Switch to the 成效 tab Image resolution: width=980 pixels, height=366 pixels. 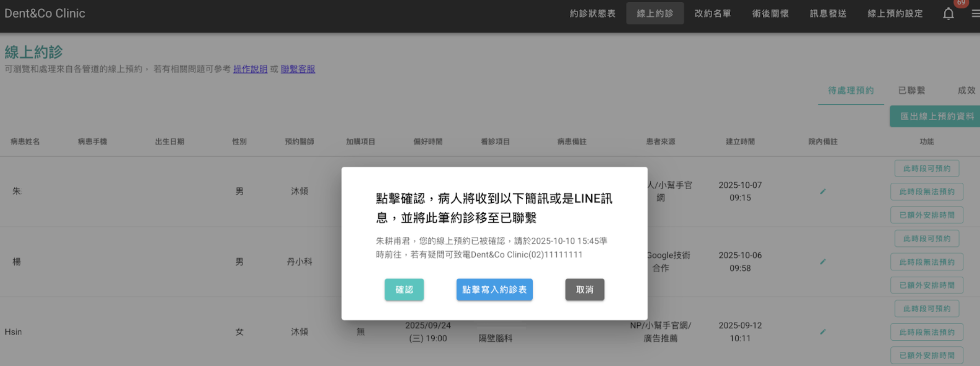pos(967,90)
